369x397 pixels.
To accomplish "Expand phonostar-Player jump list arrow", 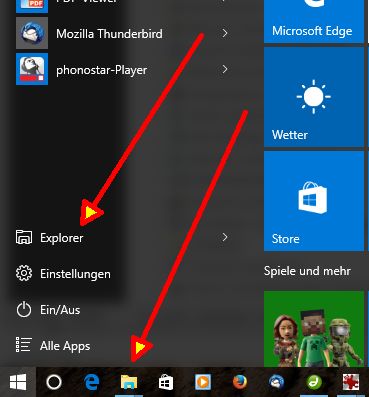I will [x=225, y=69].
